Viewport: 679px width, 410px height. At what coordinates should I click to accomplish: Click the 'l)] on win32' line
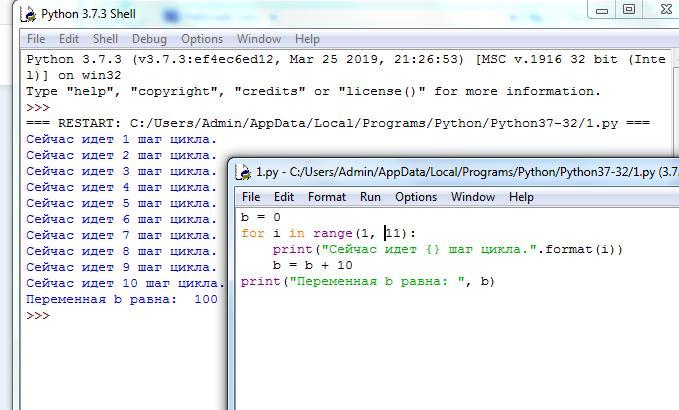pos(74,75)
